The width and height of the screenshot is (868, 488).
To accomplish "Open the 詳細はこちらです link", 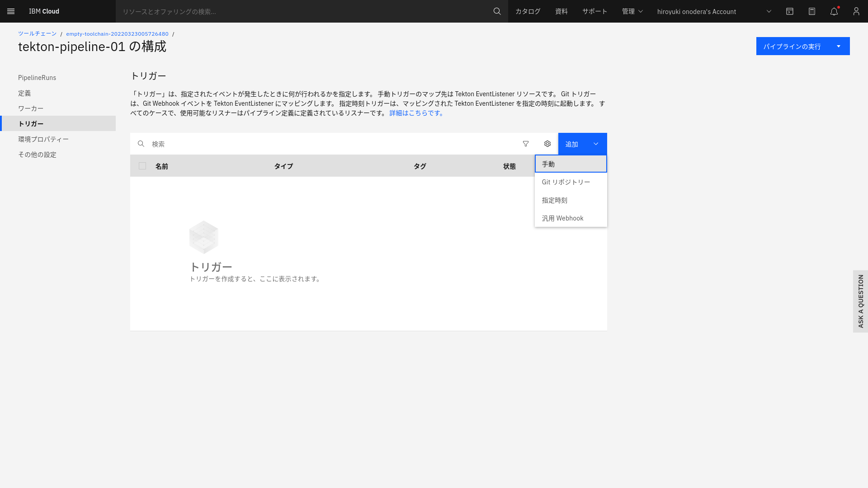I will 415,113.
